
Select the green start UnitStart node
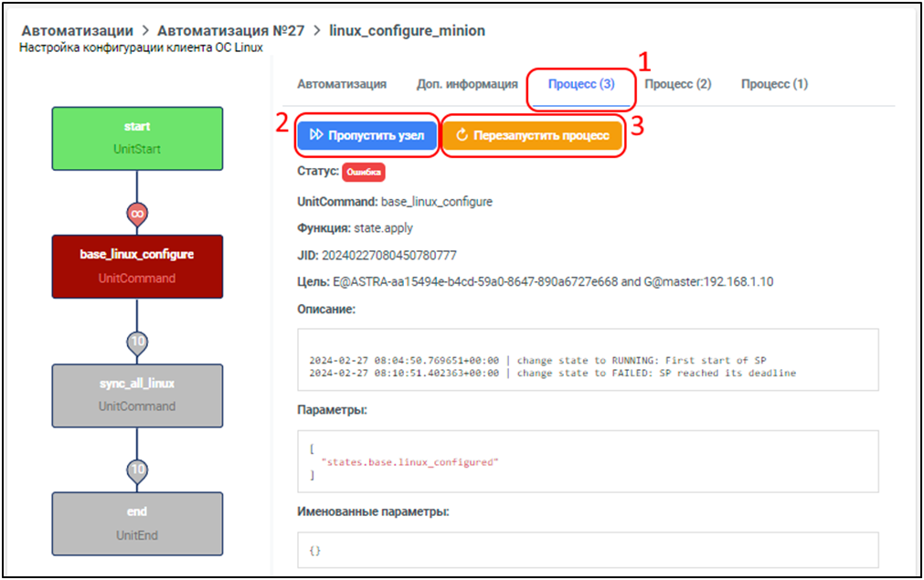point(137,138)
